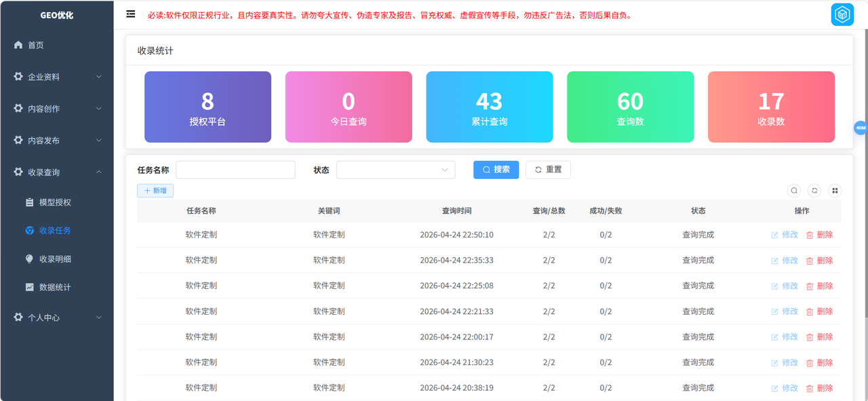This screenshot has width=868, height=401.
Task: Click edit icon in 22:00:17 row
Action: click(x=775, y=337)
